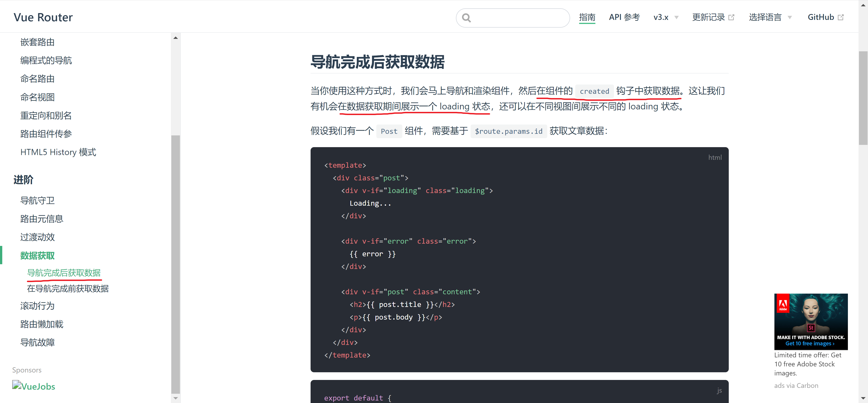
Task: Select the 指南 navigation tab
Action: tap(587, 17)
